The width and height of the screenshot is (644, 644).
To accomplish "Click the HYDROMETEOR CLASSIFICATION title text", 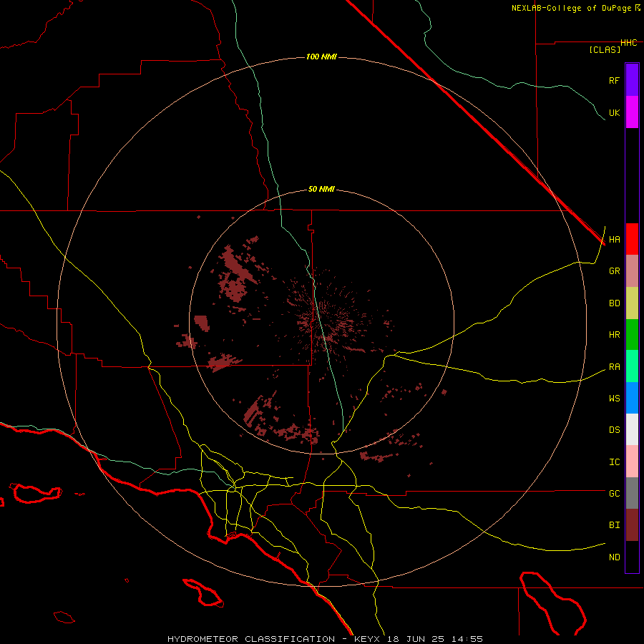I will tap(251, 639).
